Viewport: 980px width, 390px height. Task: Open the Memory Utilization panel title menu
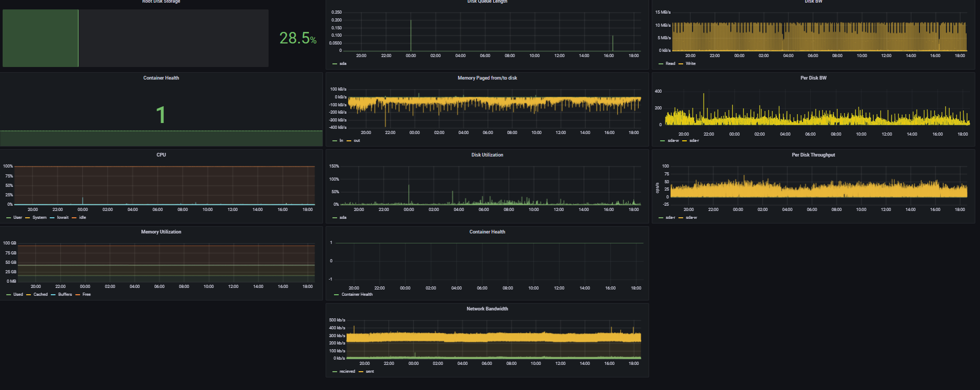tap(161, 232)
